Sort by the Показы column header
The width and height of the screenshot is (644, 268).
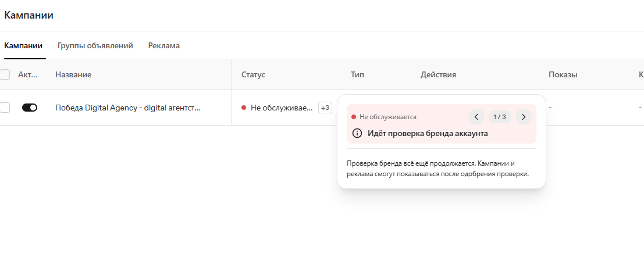point(563,74)
